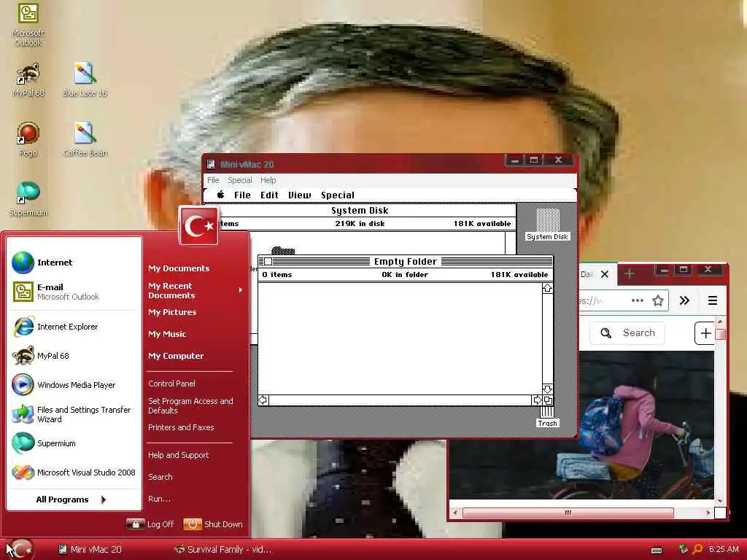Open My Pictures from Start menu

click(172, 312)
